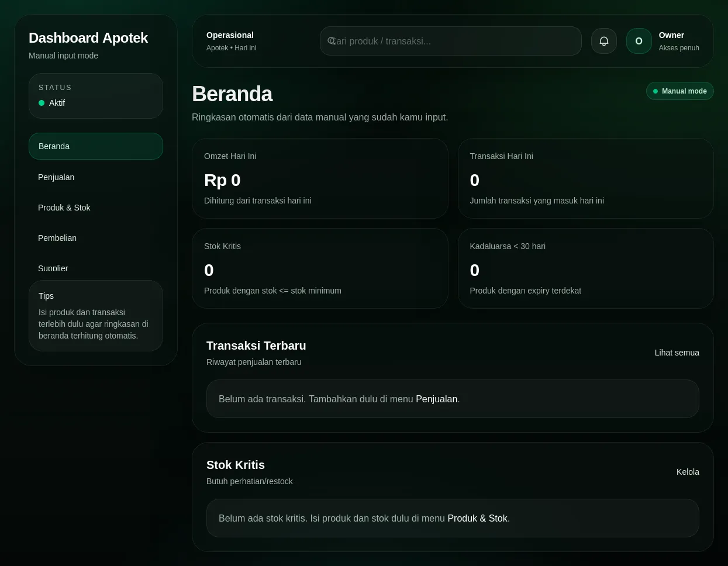Click the Kadaluarsa < 30 hari card
This screenshot has width=728, height=566.
585,268
